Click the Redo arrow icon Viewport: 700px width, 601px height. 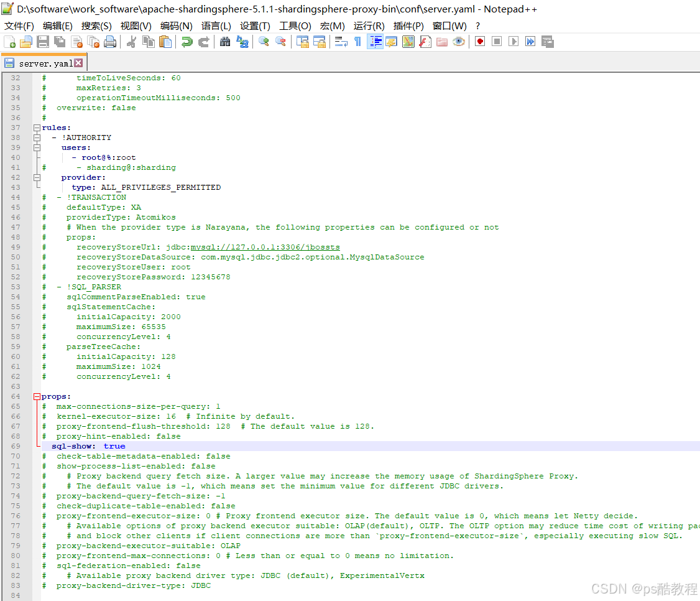tap(203, 42)
